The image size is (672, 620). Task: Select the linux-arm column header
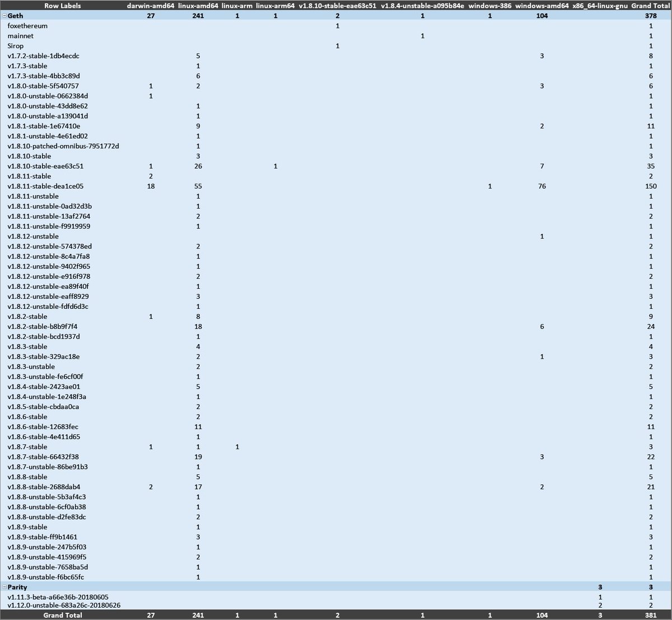[x=237, y=6]
